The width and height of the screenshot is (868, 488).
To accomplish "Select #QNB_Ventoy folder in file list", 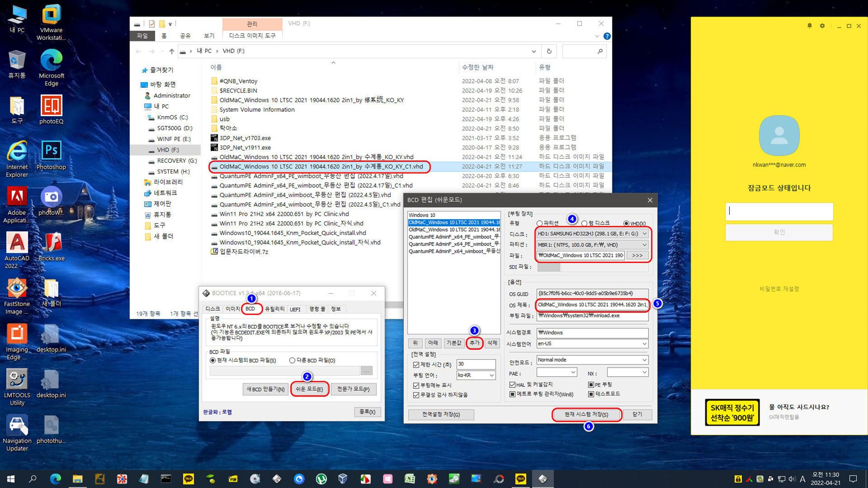I will point(238,81).
